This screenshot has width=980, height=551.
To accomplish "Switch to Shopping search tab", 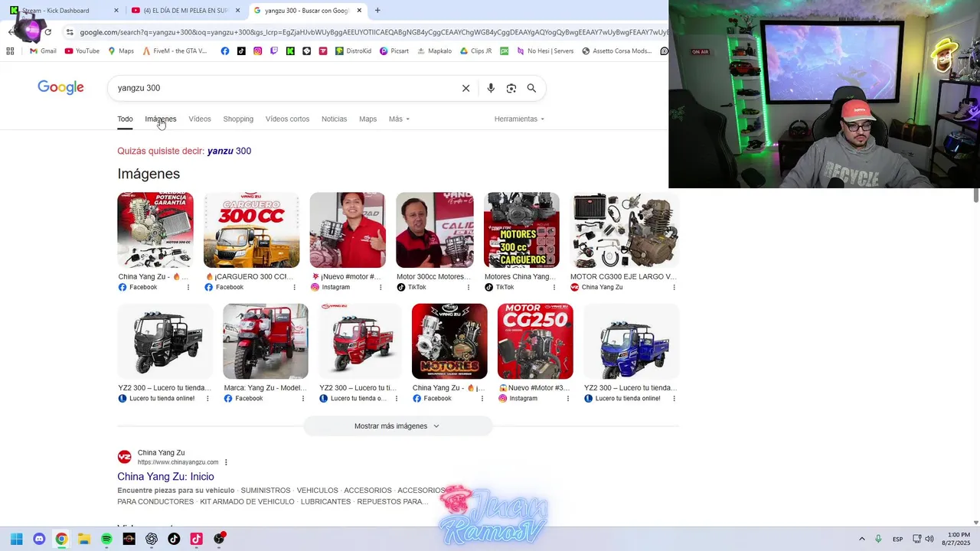I will coord(238,119).
